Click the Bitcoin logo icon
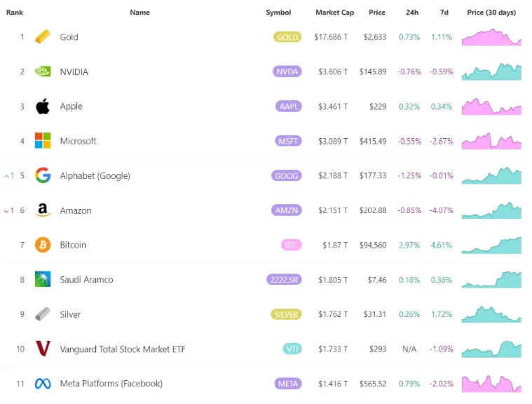532x404 pixels. pos(43,245)
